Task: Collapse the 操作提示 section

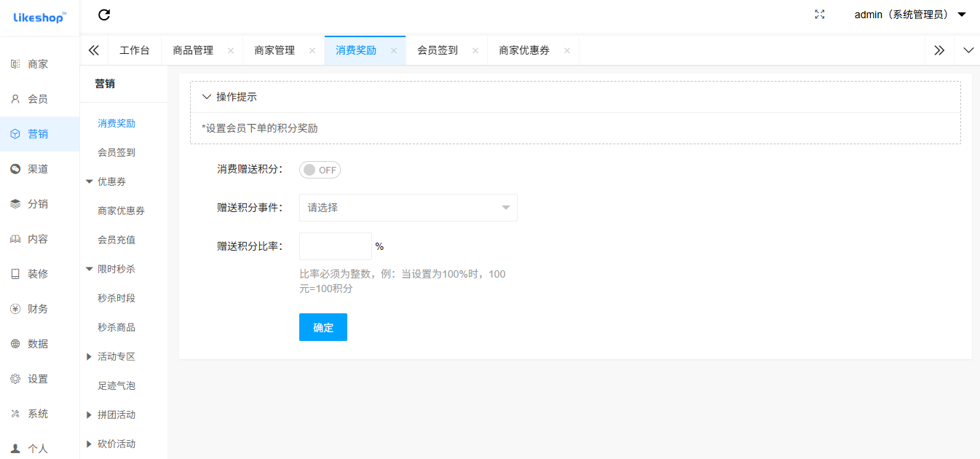Action: pos(207,97)
